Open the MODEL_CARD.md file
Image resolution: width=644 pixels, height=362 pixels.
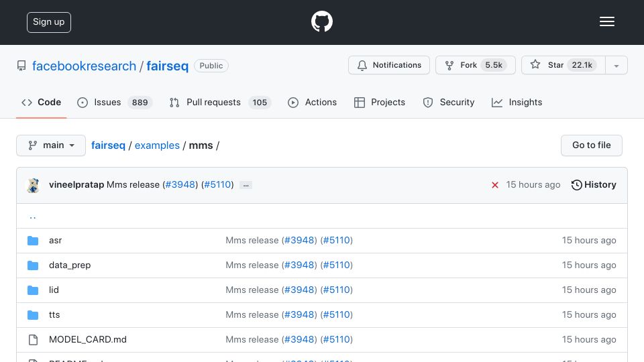click(88, 339)
